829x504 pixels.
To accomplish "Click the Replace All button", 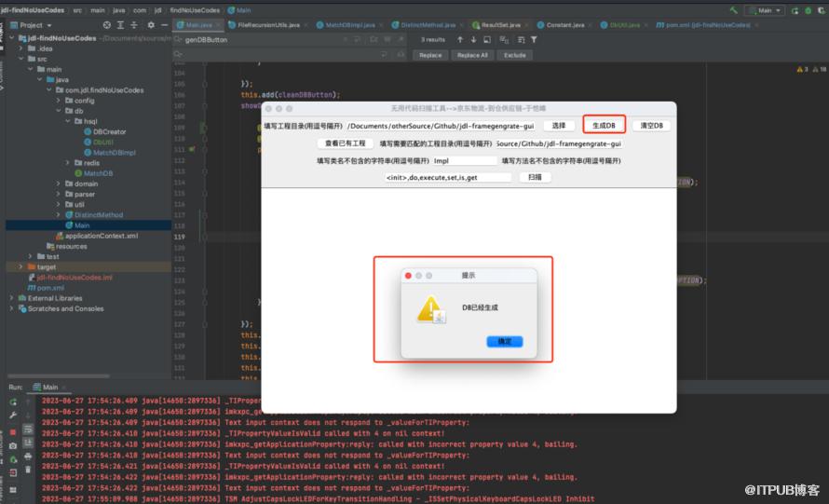I will [471, 55].
